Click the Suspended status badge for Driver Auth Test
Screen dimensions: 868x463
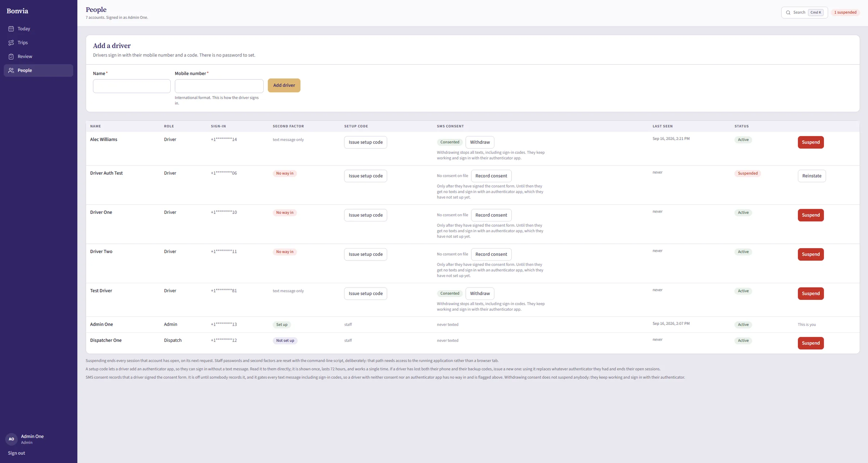748,173
